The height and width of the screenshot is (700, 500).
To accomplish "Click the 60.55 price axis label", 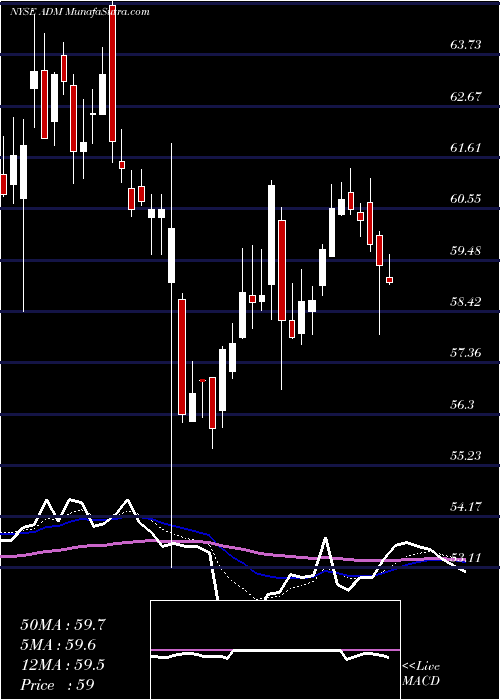I will tap(466, 199).
